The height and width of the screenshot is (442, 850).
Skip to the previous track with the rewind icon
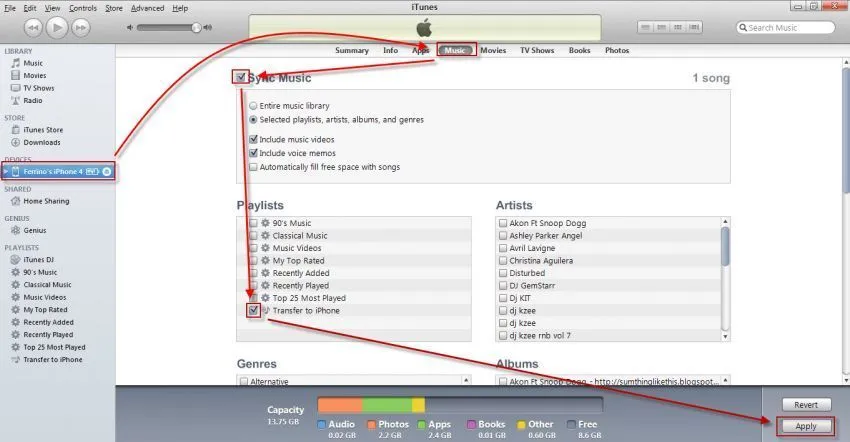[x=33, y=28]
